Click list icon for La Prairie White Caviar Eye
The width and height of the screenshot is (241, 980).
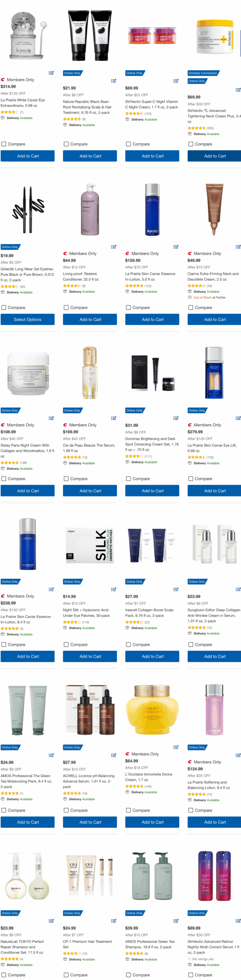(51, 73)
